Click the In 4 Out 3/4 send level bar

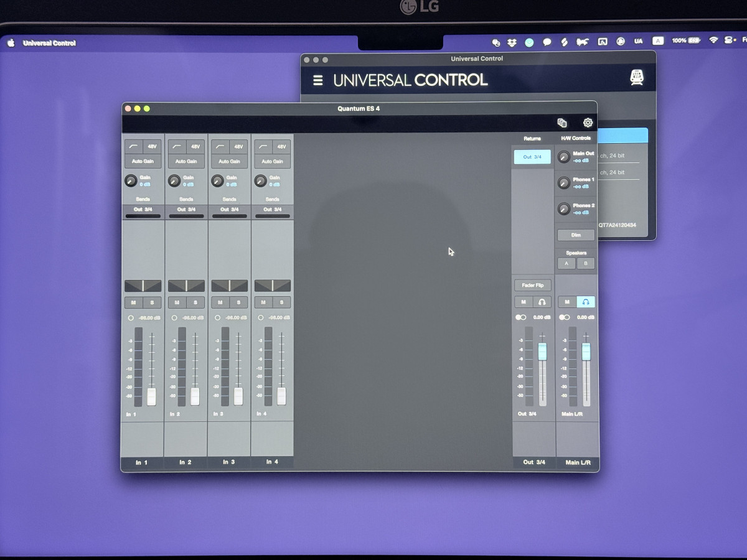(x=273, y=216)
